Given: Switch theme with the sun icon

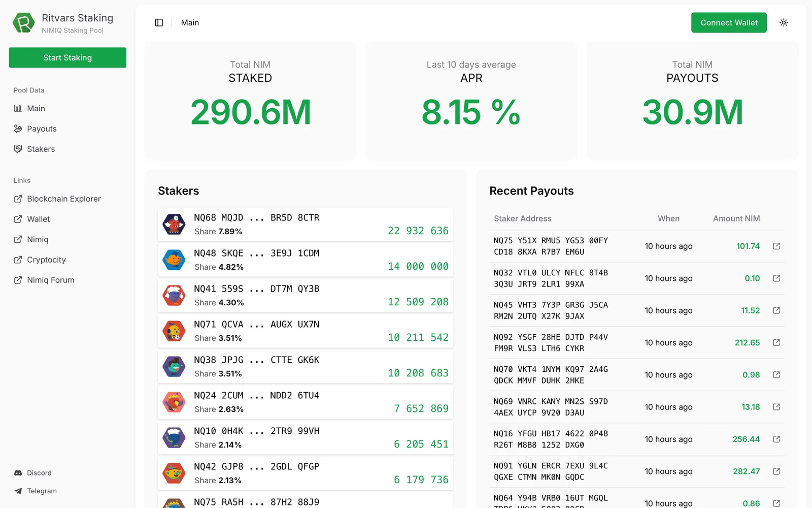Looking at the screenshot, I should (784, 22).
